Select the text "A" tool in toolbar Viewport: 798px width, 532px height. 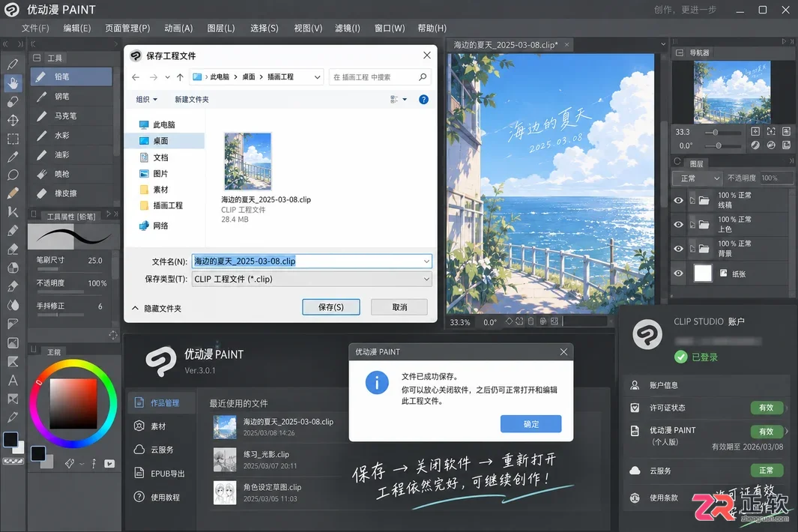pyautogui.click(x=13, y=381)
